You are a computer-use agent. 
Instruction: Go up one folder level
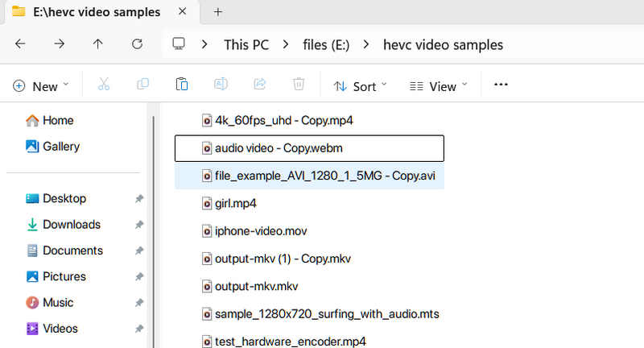pos(97,43)
